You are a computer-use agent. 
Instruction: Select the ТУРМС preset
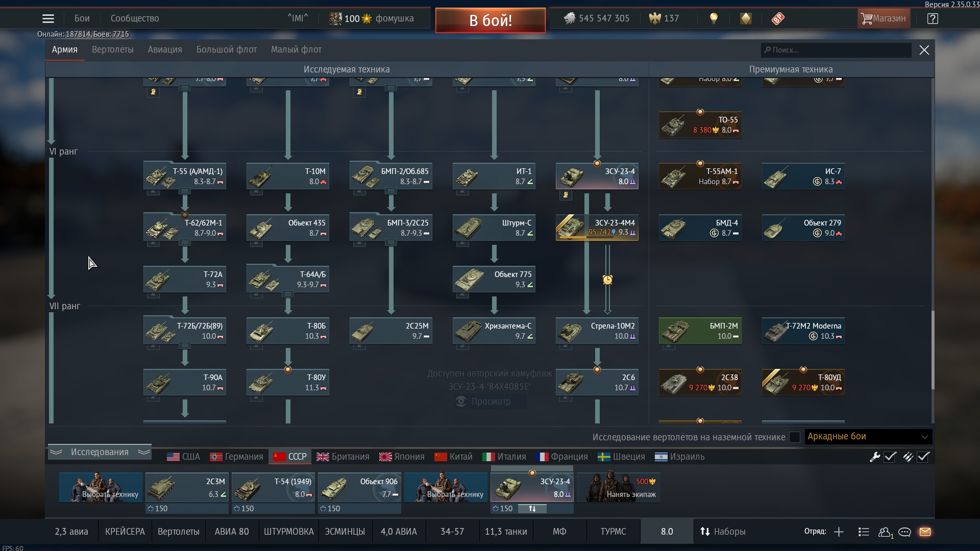[x=613, y=532]
